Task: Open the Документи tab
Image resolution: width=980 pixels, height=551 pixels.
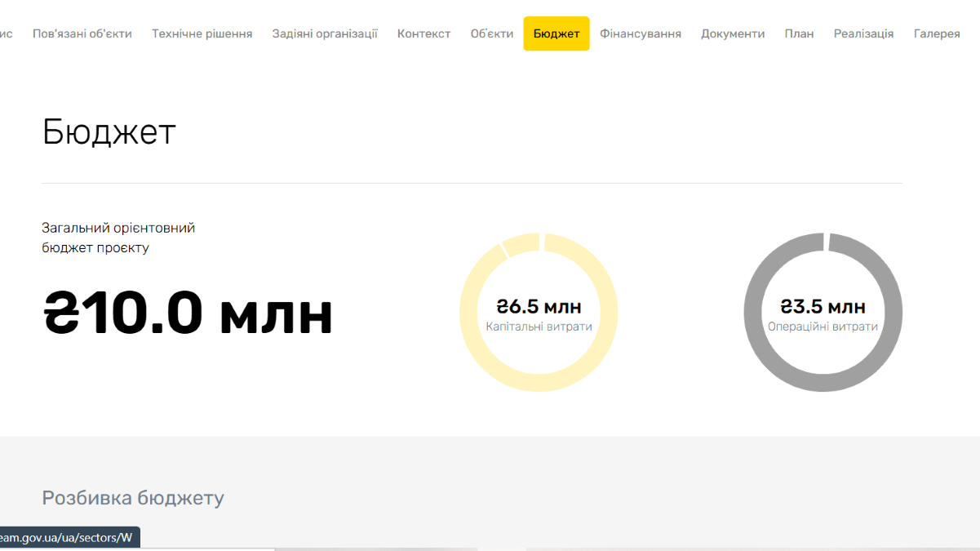Action: (733, 33)
